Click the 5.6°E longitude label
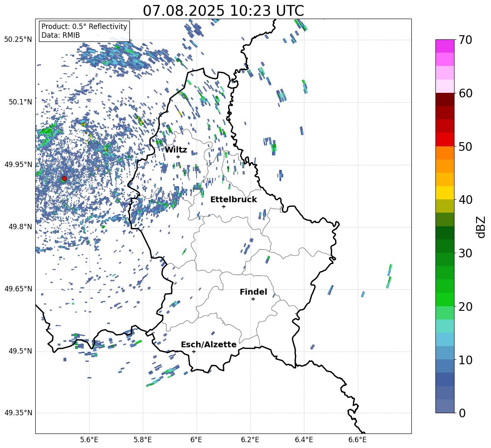The height and width of the screenshot is (448, 491). 89,440
